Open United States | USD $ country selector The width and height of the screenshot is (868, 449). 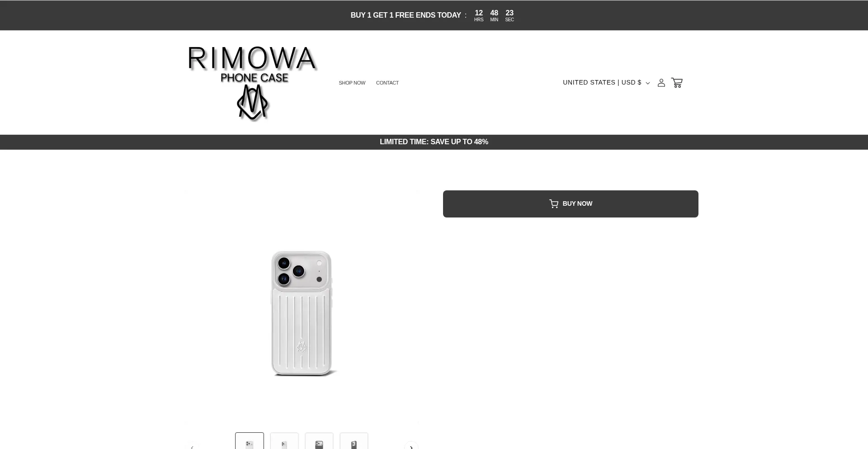606,83
